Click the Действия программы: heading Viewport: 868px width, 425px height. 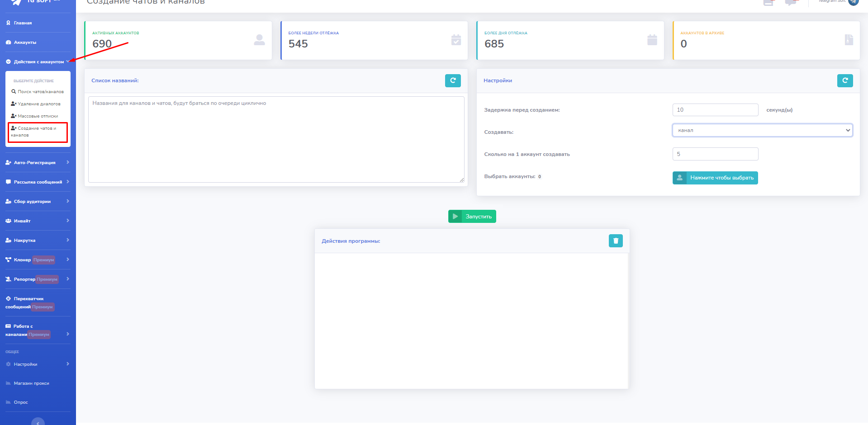351,241
